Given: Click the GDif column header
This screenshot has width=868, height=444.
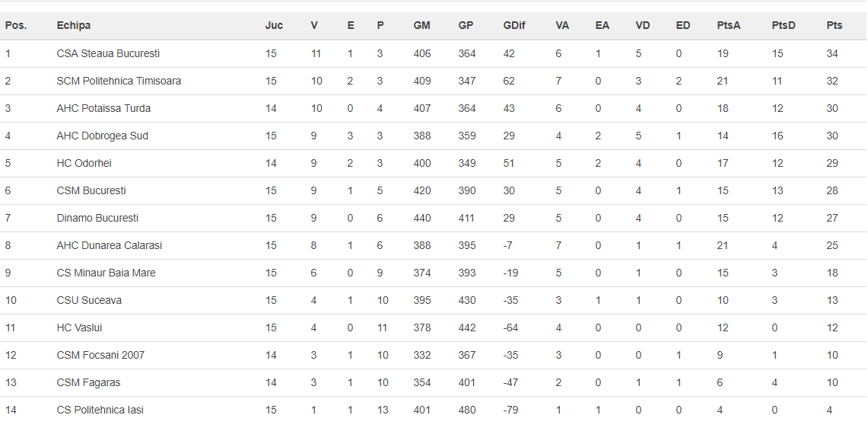Looking at the screenshot, I should pyautogui.click(x=512, y=25).
